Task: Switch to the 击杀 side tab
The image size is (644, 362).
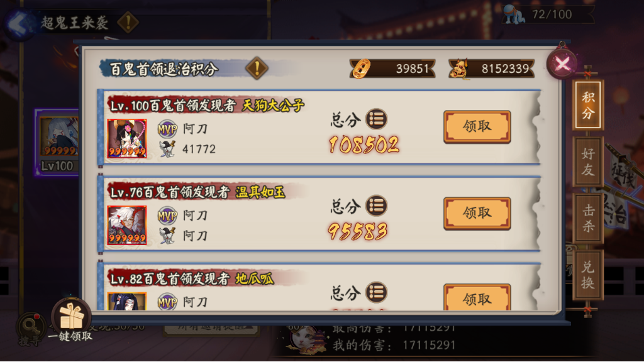Action: coord(588,218)
